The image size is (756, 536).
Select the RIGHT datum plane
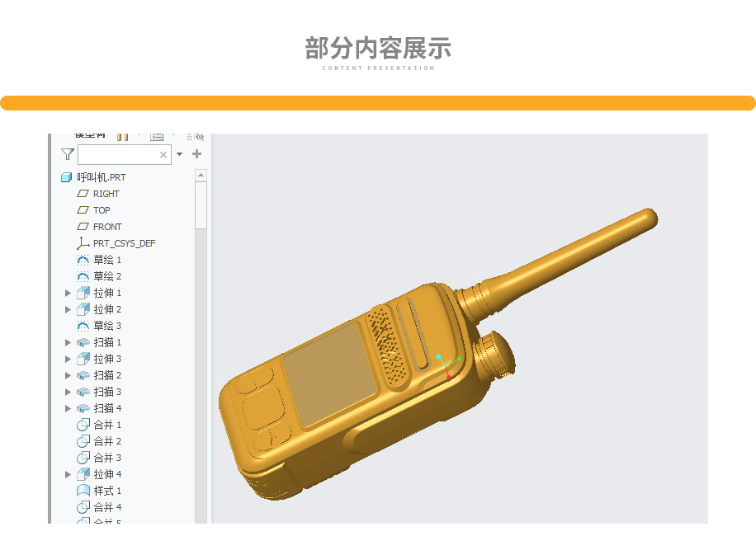98,194
